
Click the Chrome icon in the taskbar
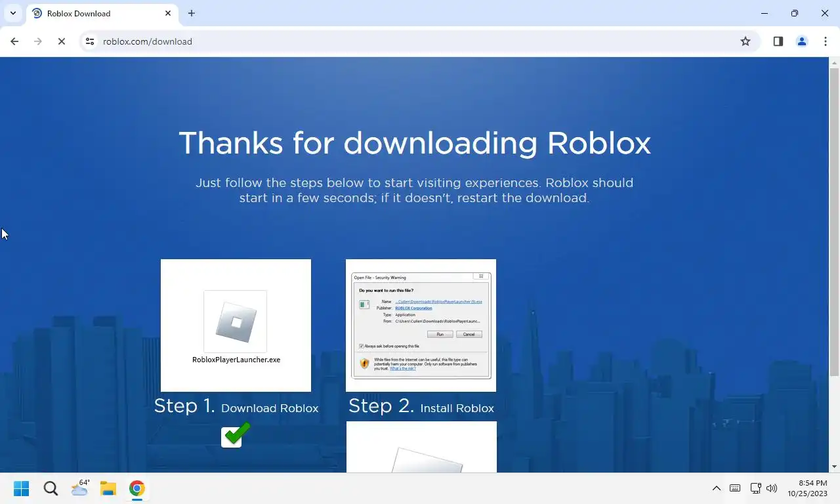click(x=136, y=488)
